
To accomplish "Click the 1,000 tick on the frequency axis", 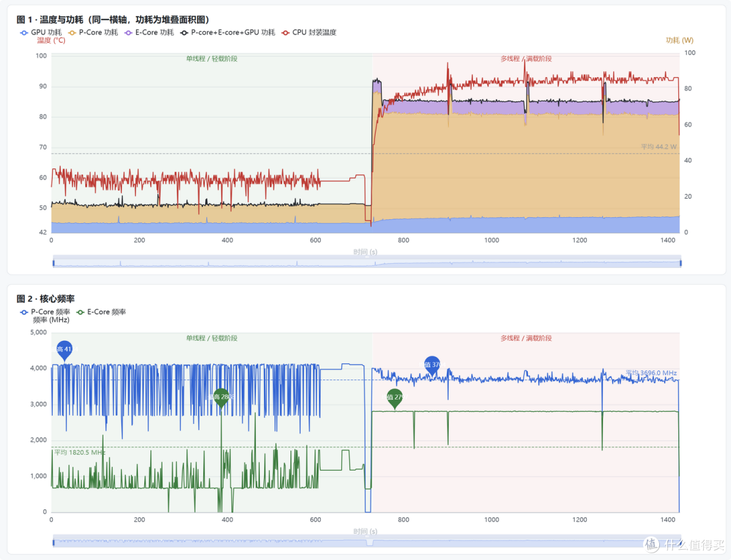I will click(x=39, y=476).
